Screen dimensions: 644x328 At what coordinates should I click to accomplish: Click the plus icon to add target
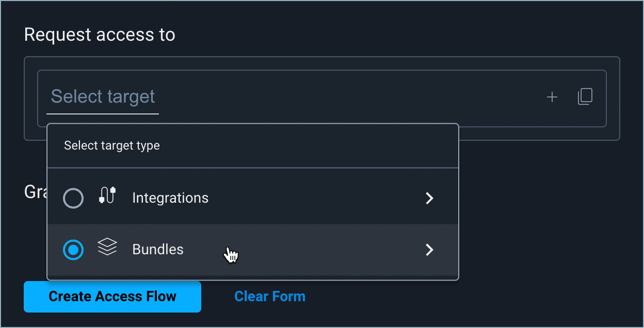[x=552, y=97]
